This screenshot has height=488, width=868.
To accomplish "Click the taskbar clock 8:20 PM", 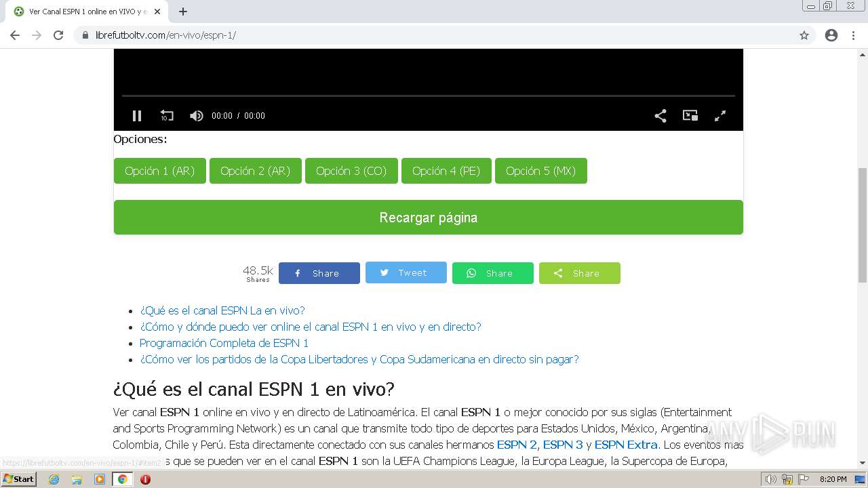I will pos(833,479).
